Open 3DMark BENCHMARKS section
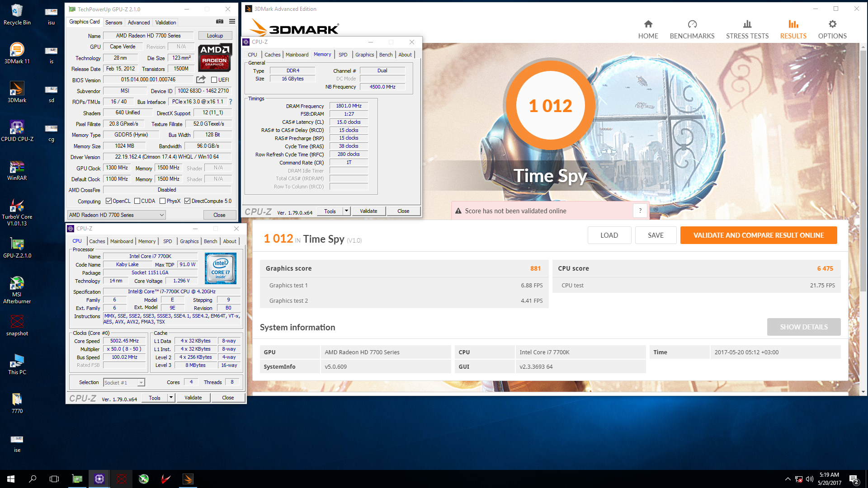The image size is (868, 488). click(692, 29)
